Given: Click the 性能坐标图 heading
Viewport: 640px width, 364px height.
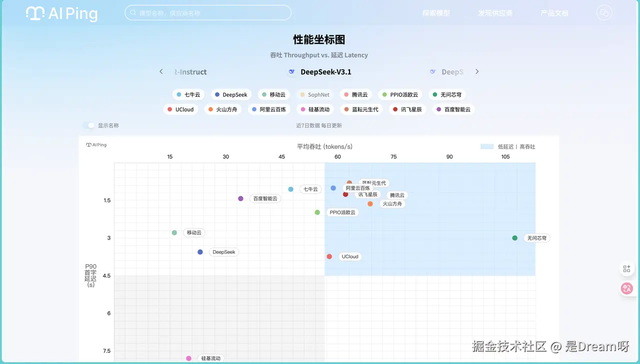Looking at the screenshot, I should [x=319, y=39].
